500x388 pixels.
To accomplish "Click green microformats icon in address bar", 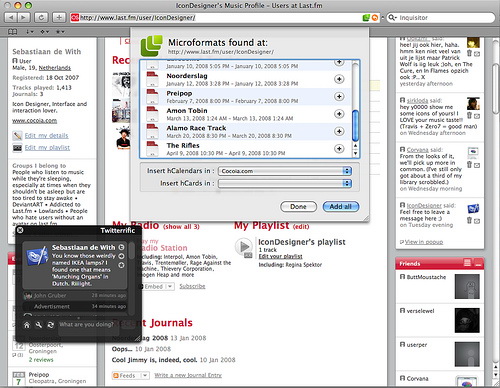I will click(366, 18).
